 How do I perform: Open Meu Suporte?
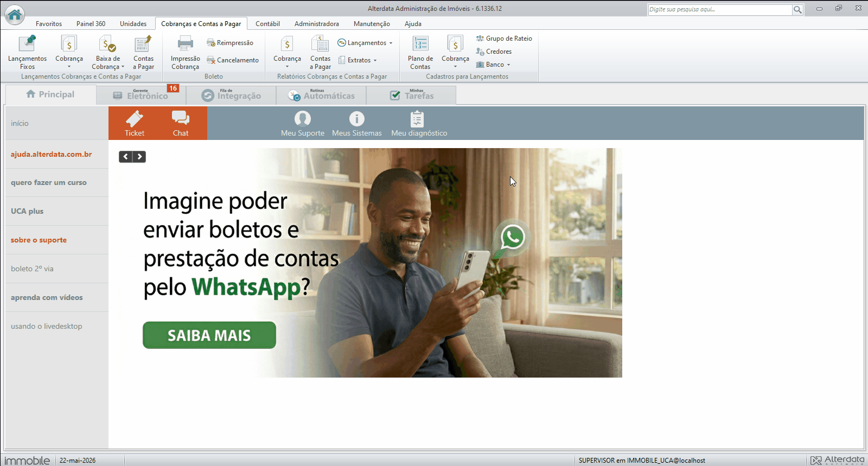tap(303, 123)
